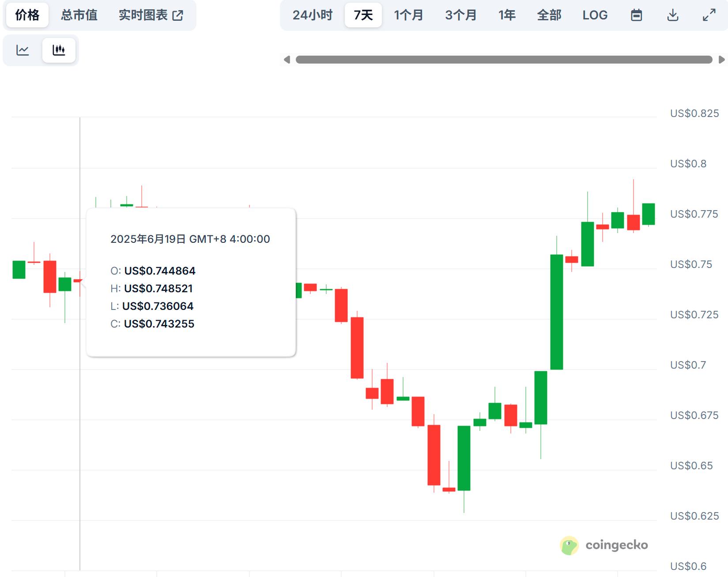Click the close price US$0.743255

159,324
